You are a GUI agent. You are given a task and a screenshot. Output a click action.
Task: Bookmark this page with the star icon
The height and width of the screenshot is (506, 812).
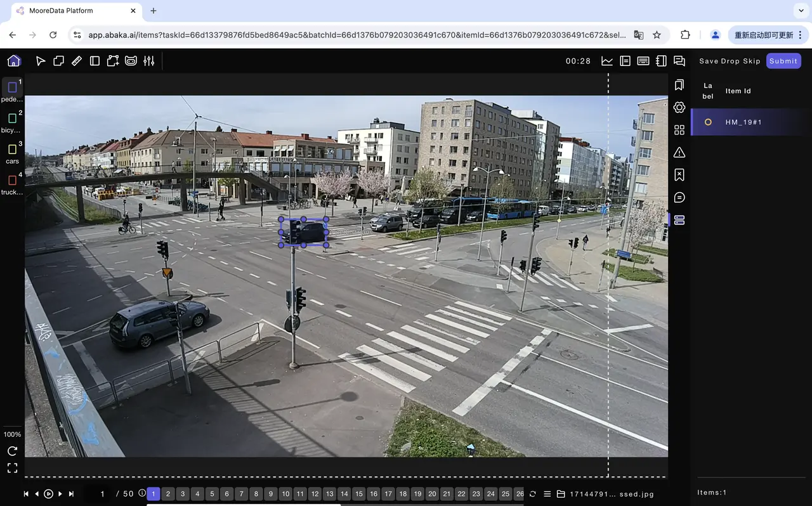[x=657, y=35]
